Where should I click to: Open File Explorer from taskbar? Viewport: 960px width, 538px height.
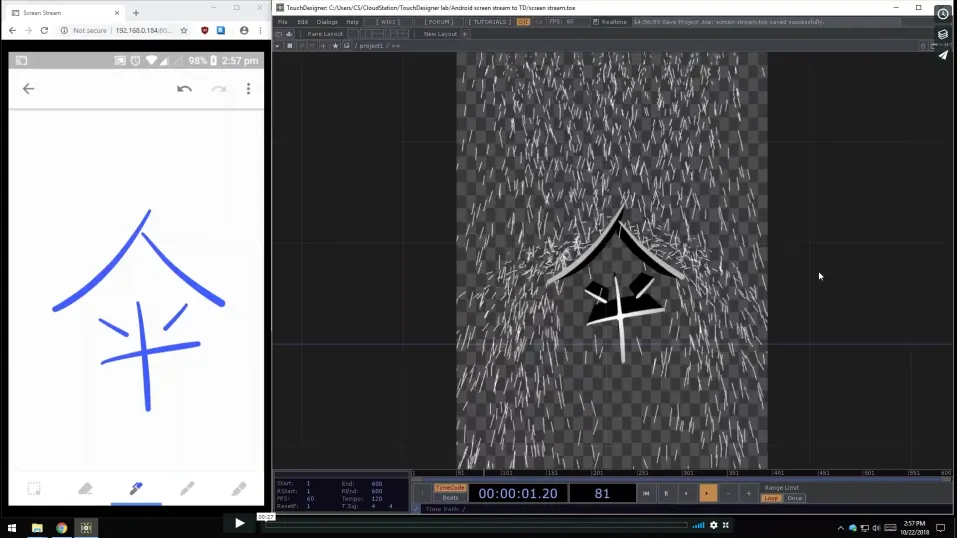point(37,528)
